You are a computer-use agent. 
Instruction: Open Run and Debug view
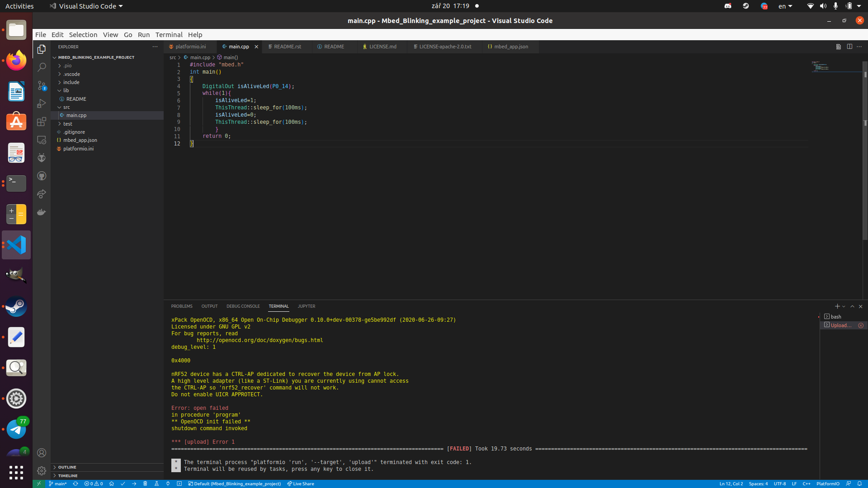point(42,103)
